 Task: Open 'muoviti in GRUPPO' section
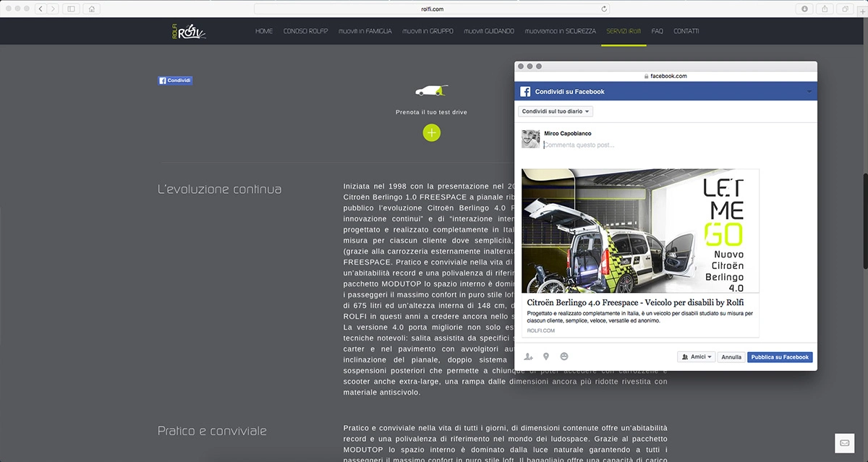point(428,31)
